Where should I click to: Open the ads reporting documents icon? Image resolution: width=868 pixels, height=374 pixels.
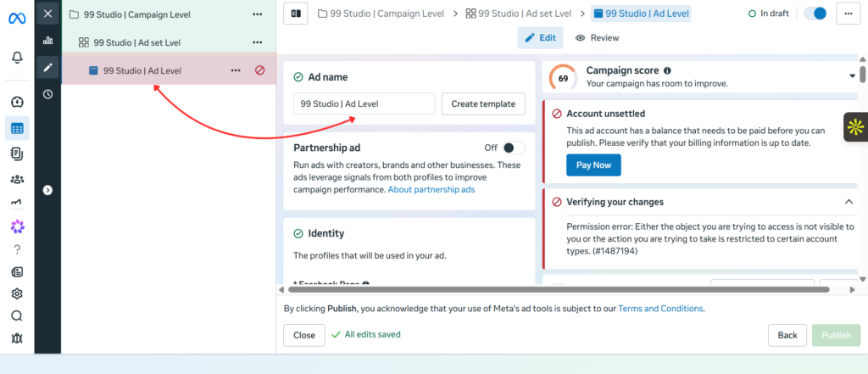click(17, 154)
